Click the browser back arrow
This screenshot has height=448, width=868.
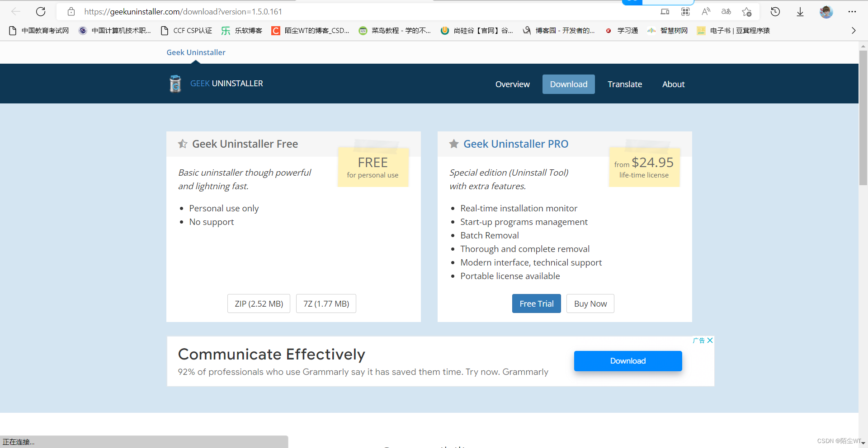(16, 12)
